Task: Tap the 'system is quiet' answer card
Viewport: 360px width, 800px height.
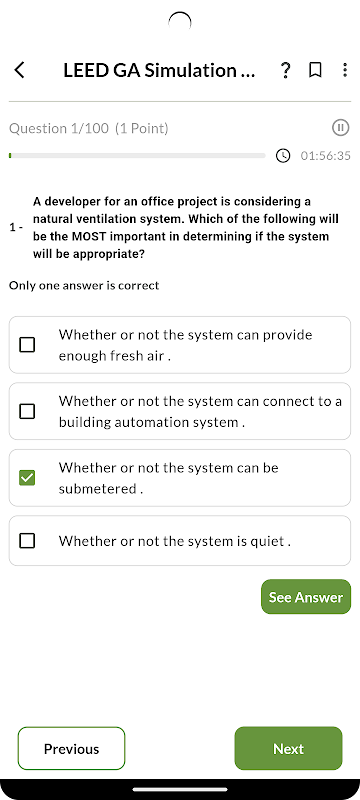Action: click(x=180, y=541)
